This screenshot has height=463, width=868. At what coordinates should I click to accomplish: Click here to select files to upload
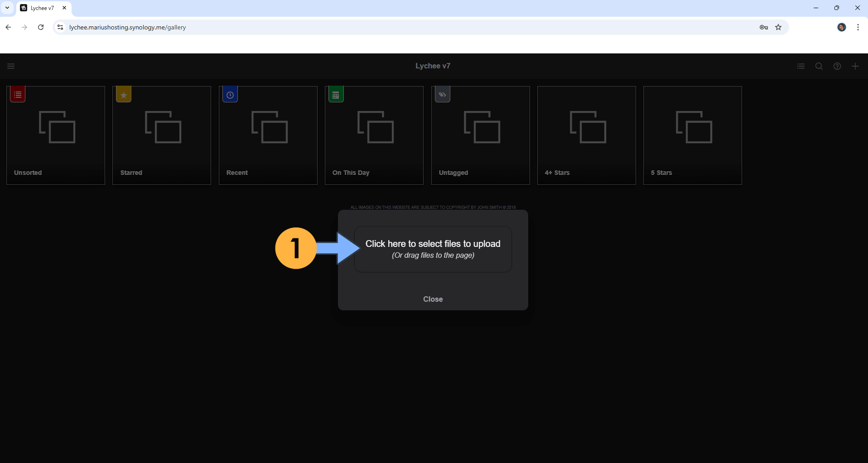[x=433, y=249]
